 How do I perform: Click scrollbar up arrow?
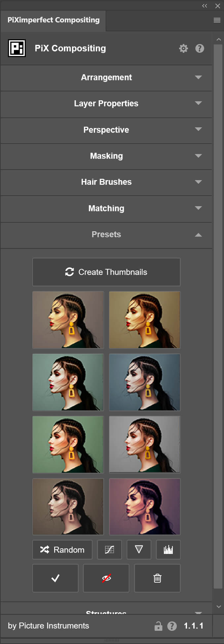pyautogui.click(x=218, y=39)
